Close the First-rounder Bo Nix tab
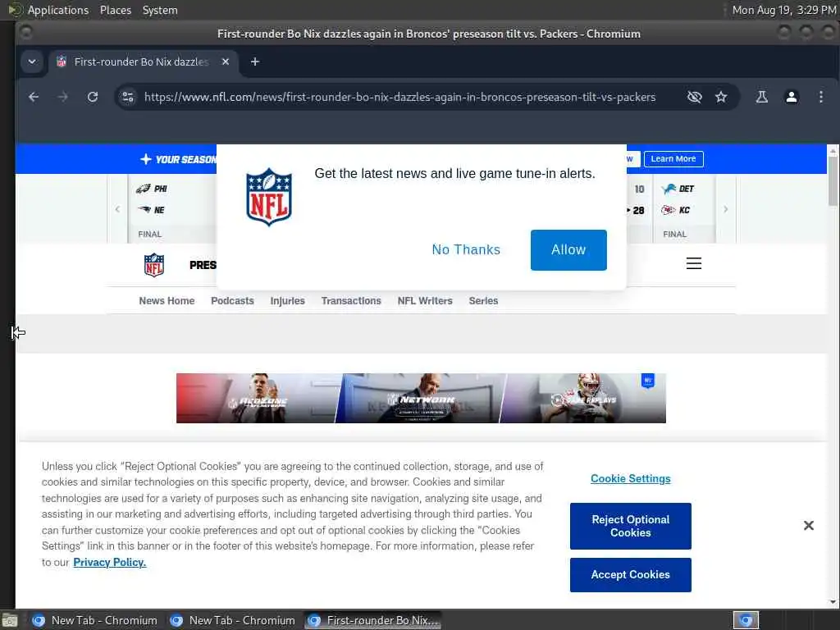840x630 pixels. [226, 62]
